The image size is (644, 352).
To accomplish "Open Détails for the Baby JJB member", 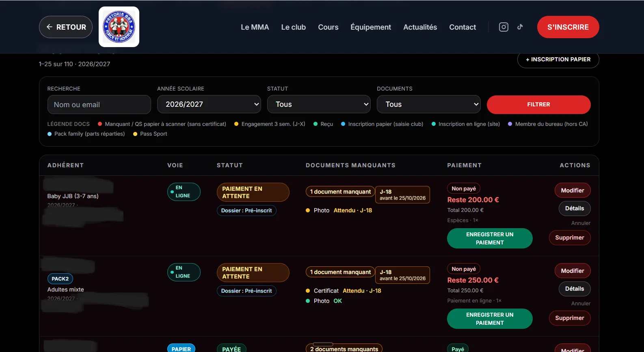I will click(575, 208).
